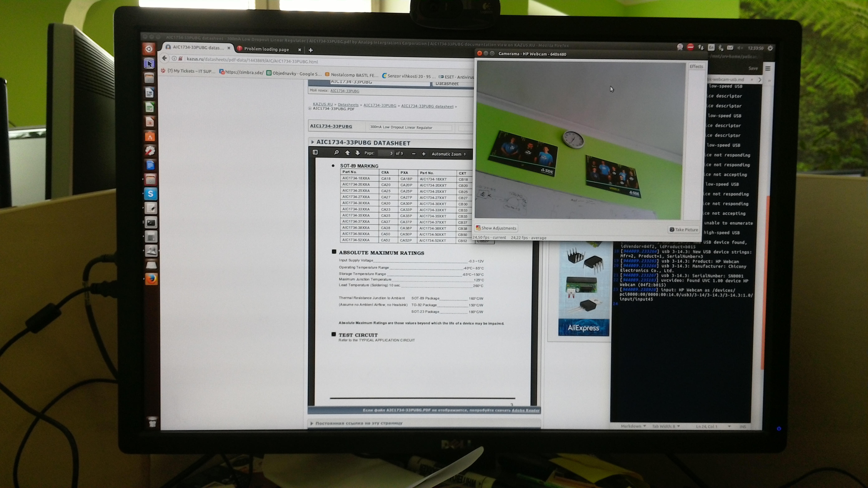Click the Datasheets breadcrumb link
Image resolution: width=868 pixels, height=488 pixels.
point(348,105)
